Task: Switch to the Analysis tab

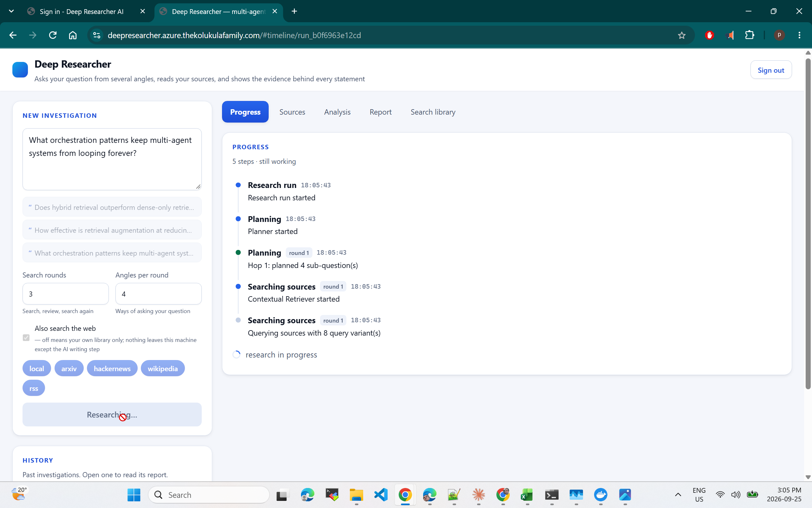Action: (x=337, y=112)
